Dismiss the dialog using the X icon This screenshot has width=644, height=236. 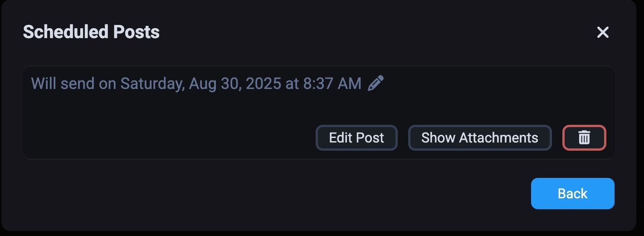(x=603, y=32)
